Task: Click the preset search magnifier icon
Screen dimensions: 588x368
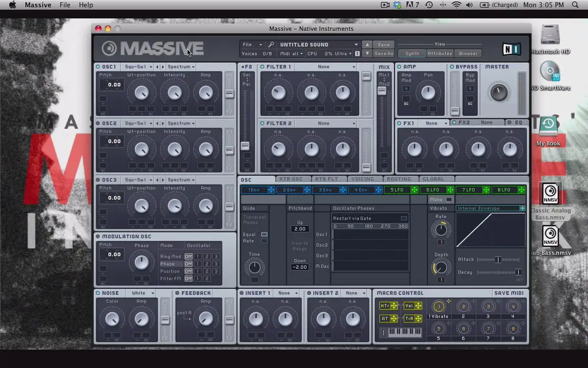Action: click(271, 45)
